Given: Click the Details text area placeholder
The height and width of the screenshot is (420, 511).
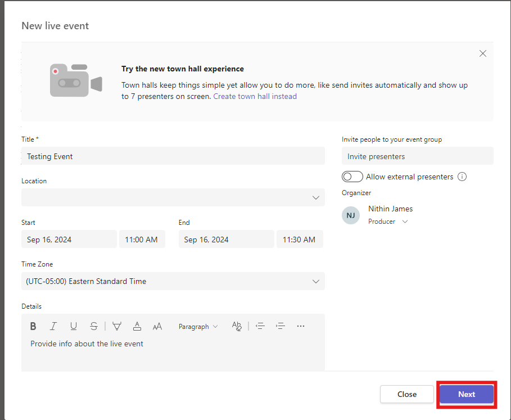Looking at the screenshot, I should (87, 344).
